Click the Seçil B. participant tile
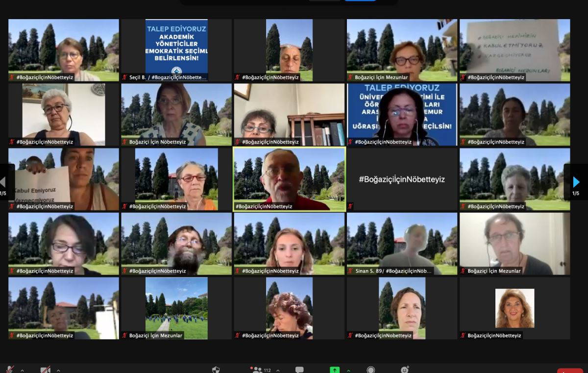Viewport: 588px width, 373px height. click(176, 50)
